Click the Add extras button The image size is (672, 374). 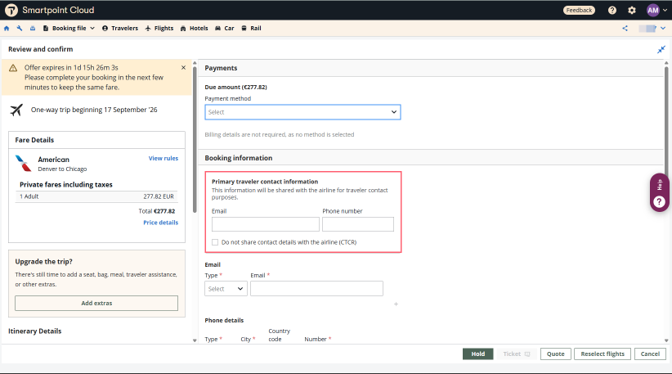point(96,303)
